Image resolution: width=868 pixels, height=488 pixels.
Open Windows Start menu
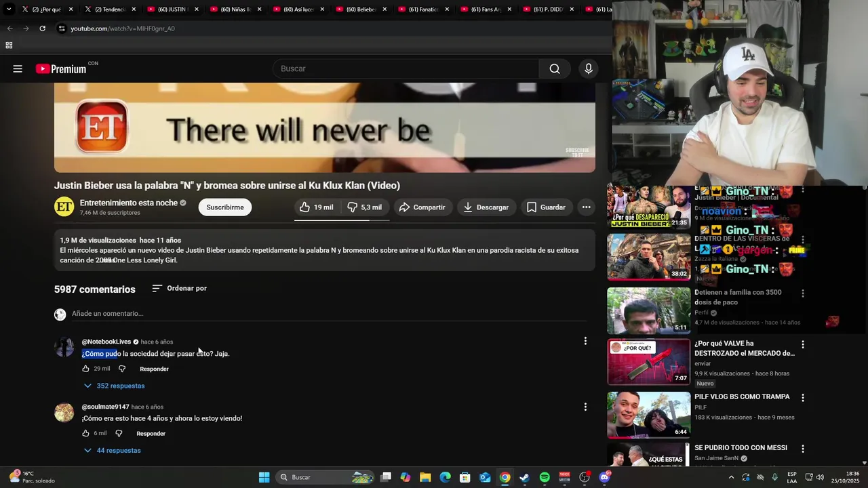[264, 477]
